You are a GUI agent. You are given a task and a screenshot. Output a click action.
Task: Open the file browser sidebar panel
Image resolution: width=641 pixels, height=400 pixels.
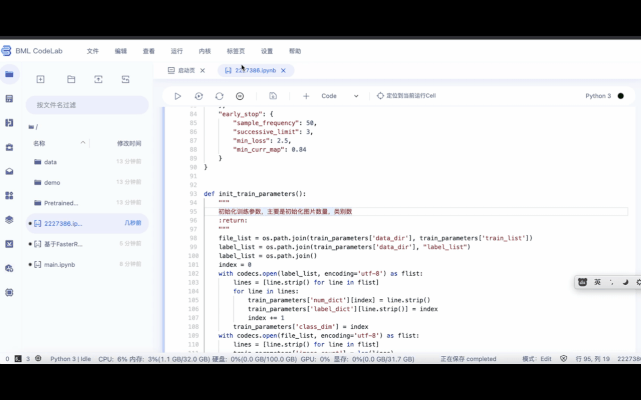(x=9, y=74)
